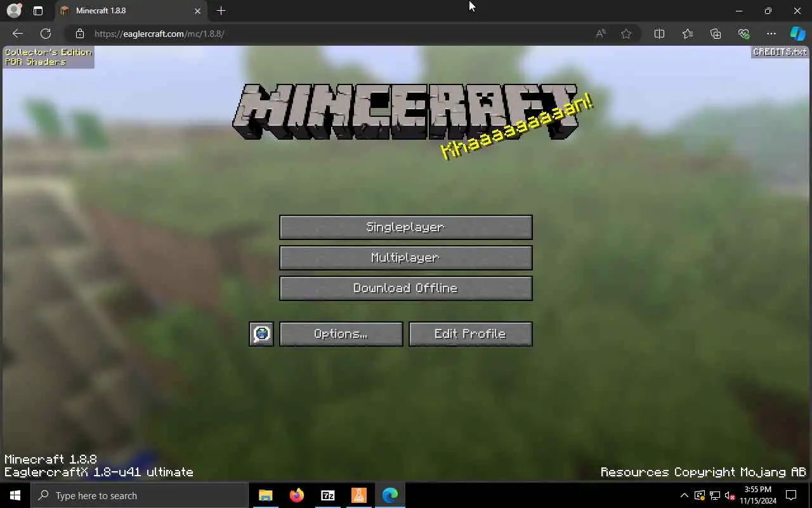Close the Minecraft 1.8.8 tab

197,11
